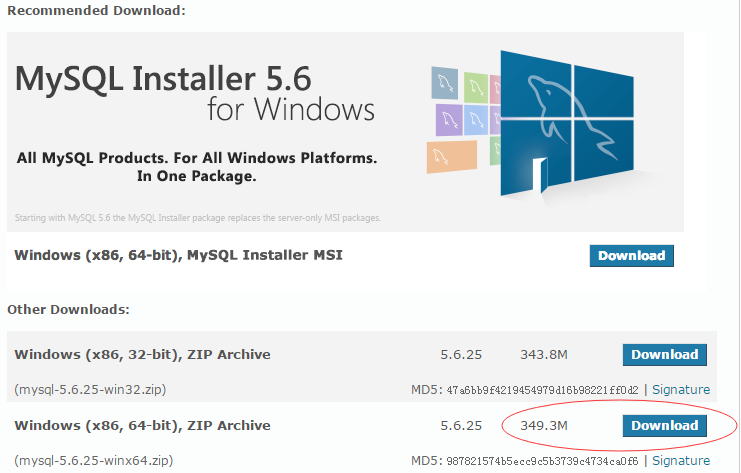Click the blue Windows dolphin logo

click(567, 123)
